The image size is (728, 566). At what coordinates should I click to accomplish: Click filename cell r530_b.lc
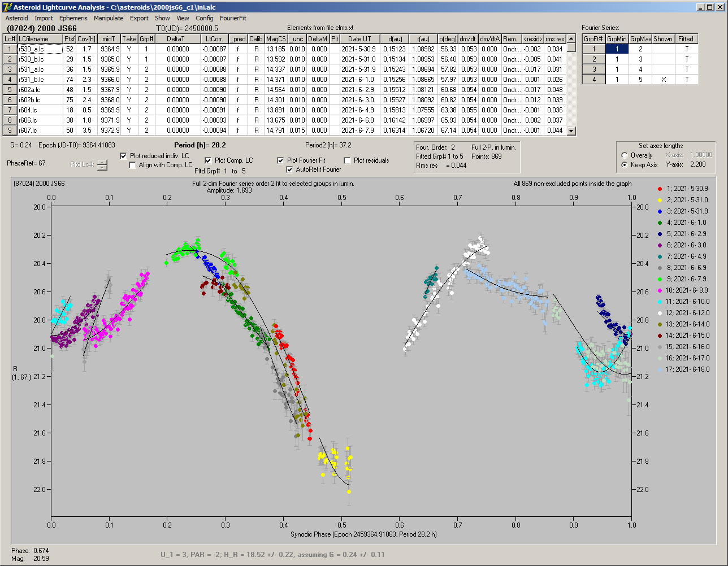pyautogui.click(x=40, y=59)
